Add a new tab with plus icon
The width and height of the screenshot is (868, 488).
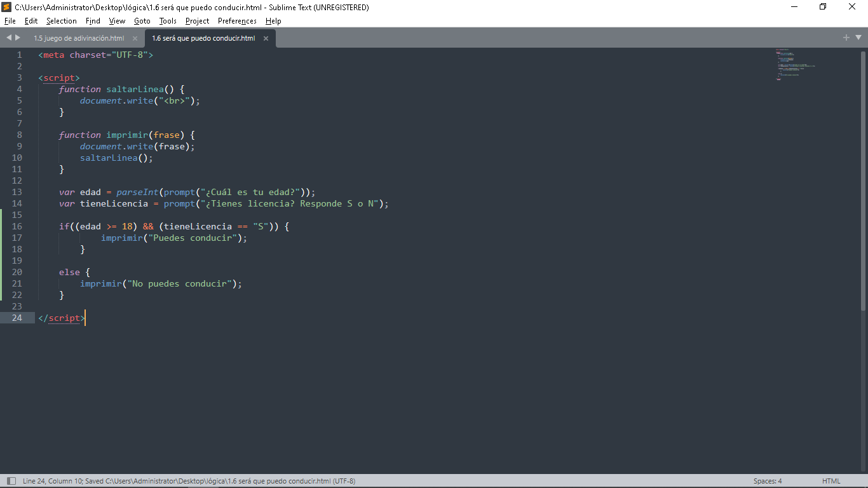click(846, 37)
